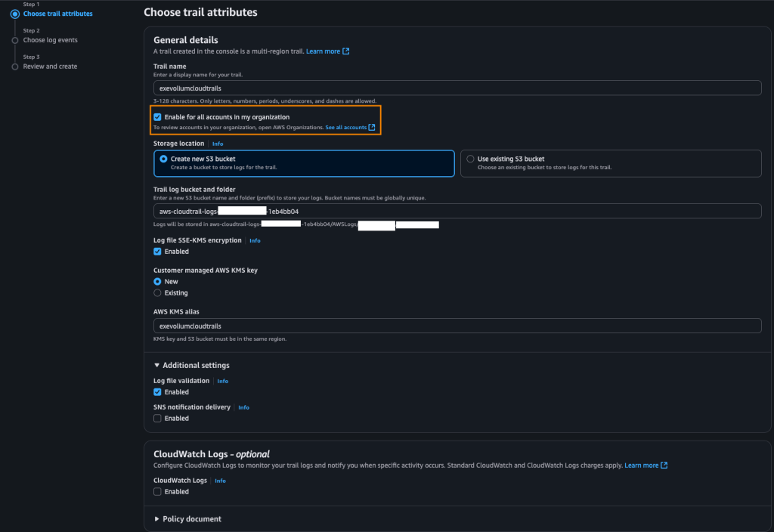Viewport: 774px width, 532px height.
Task: Open Info link beside Storage location
Action: click(x=218, y=144)
